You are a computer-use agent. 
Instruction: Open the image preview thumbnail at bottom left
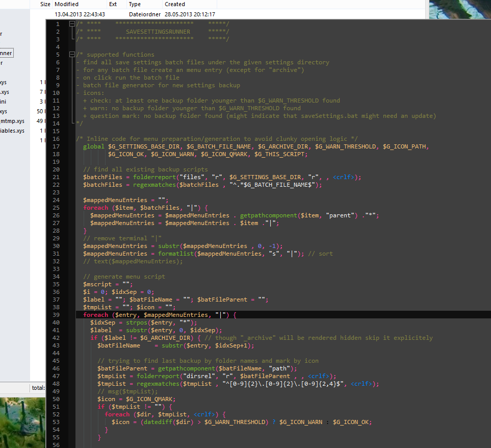pyautogui.click(x=23, y=424)
